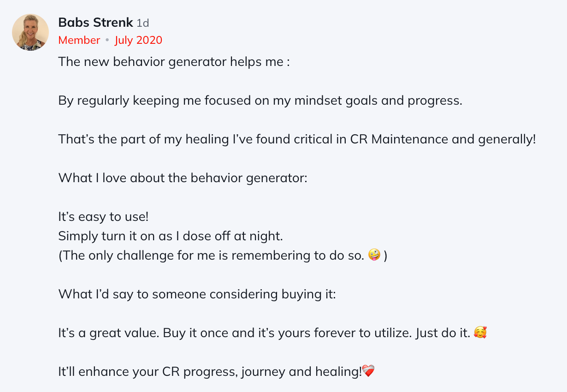Click the line 'The new behavior generator helps me'
Image resolution: width=567 pixels, height=392 pixels.
[174, 62]
